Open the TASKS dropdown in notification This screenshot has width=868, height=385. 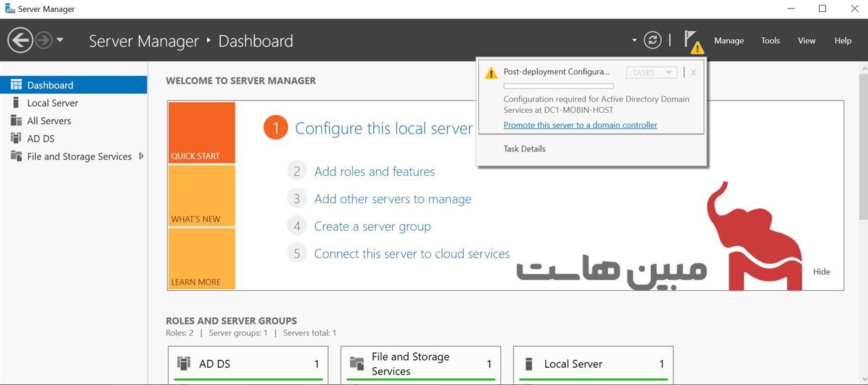[651, 72]
